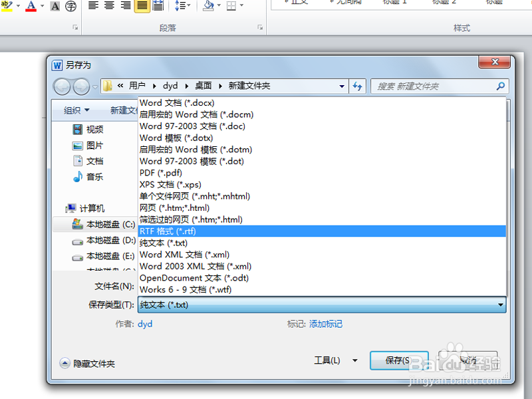Viewport: 532px width, 399px height.
Task: Click the enclosed character icon
Action: pyautogui.click(x=70, y=6)
